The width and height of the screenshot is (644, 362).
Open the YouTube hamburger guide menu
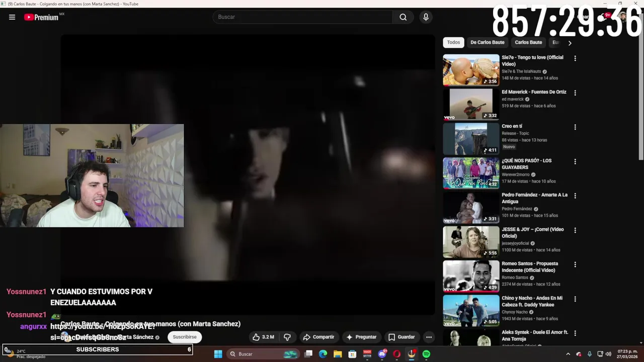(12, 17)
